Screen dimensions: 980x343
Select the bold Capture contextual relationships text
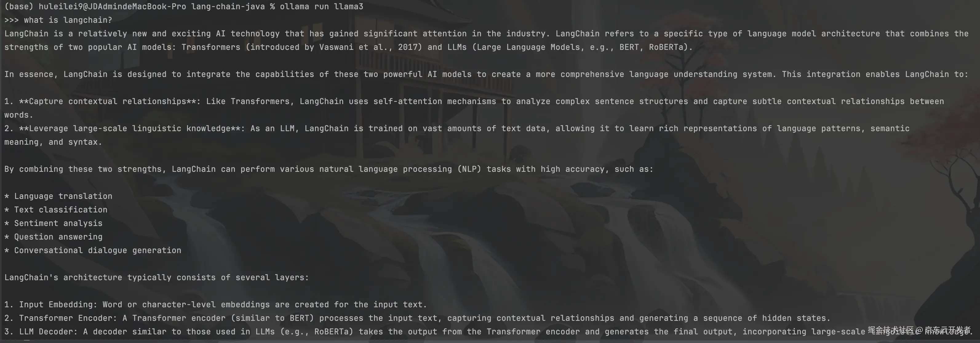click(x=110, y=101)
